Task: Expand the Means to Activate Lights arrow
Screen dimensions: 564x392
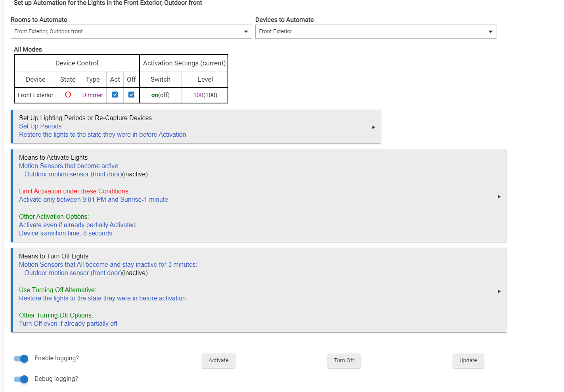Action: [499, 197]
